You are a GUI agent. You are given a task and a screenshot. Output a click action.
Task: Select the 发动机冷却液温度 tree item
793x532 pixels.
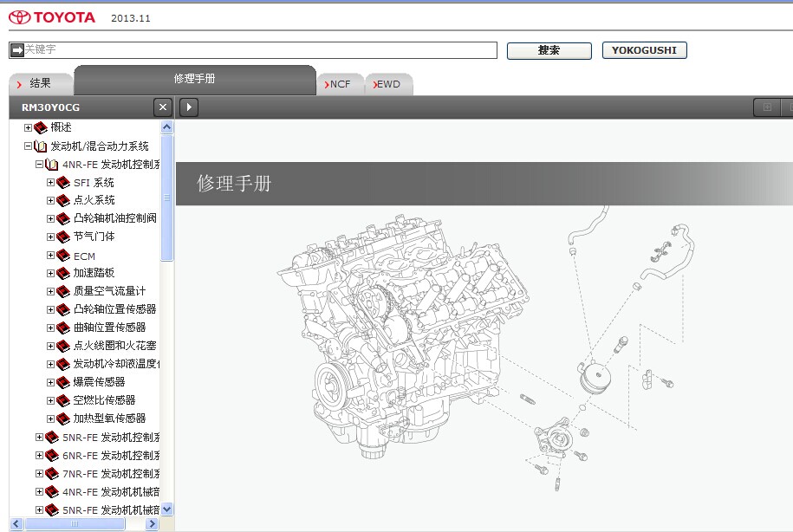point(116,364)
